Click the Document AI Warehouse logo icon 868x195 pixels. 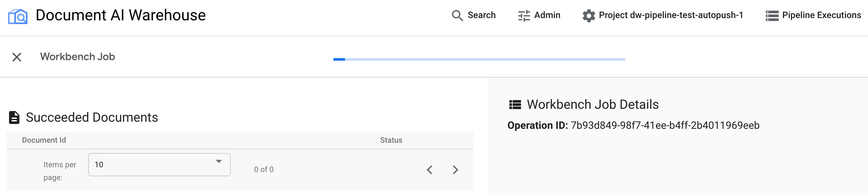[x=17, y=16]
